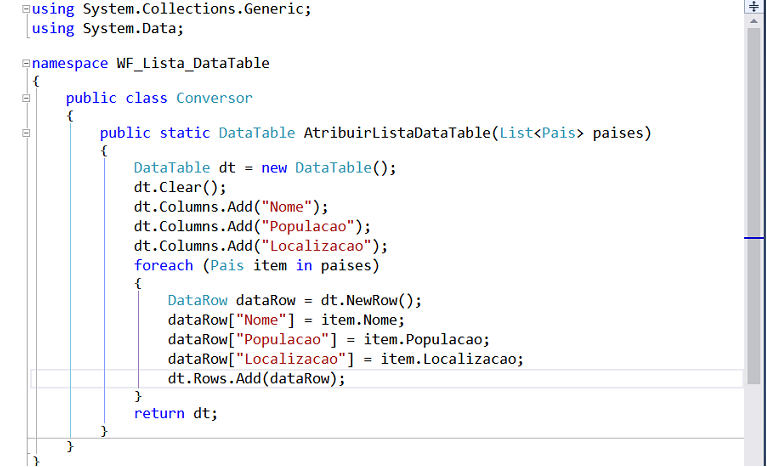Click the editor split-window handle icon

pos(754,6)
